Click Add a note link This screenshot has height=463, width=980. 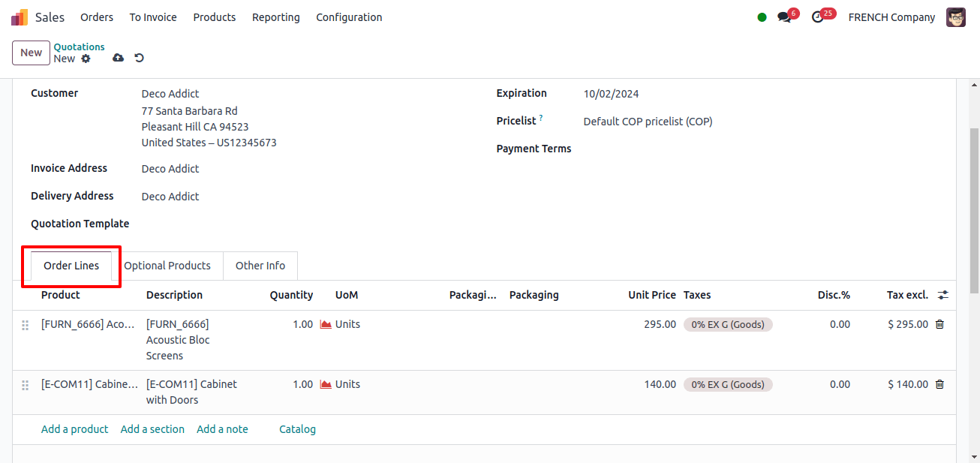(222, 429)
